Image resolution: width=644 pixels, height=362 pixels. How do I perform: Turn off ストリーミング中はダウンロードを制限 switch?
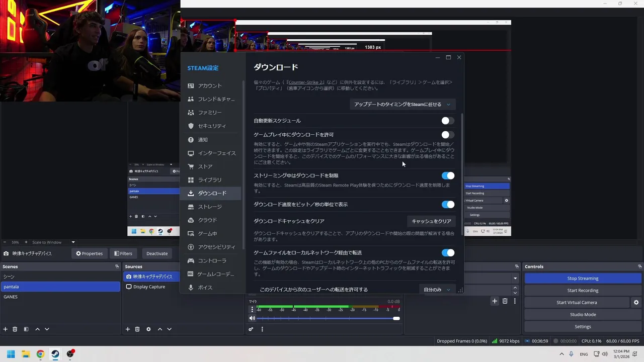click(x=448, y=175)
